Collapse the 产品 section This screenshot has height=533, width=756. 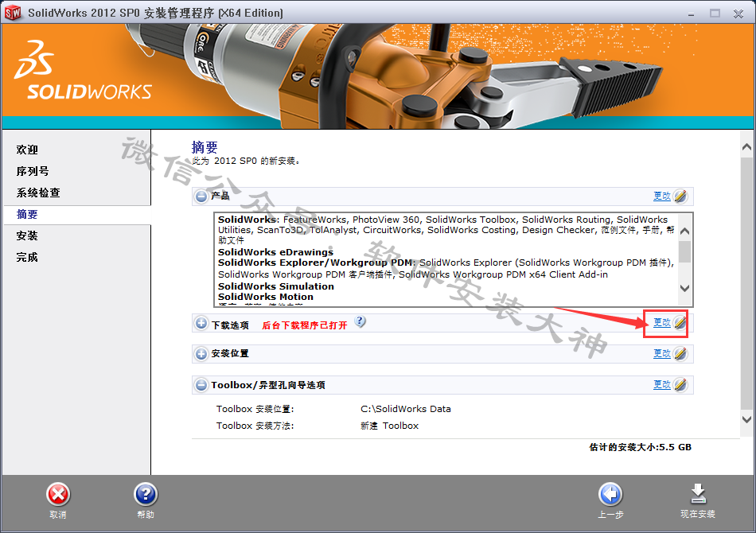[201, 196]
